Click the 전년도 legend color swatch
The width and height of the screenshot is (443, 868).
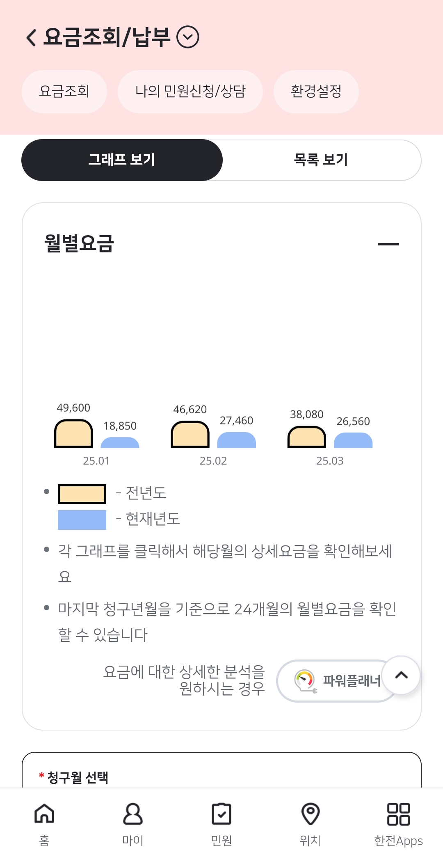[82, 494]
